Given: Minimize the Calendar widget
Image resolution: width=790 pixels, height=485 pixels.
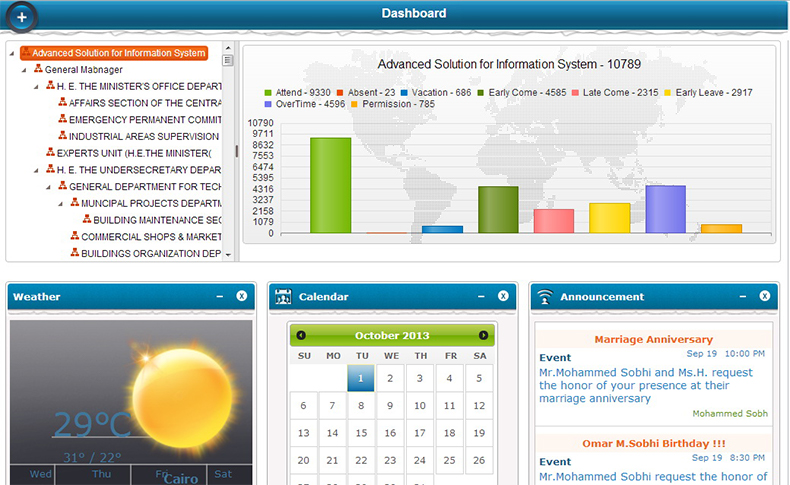Looking at the screenshot, I should [x=480, y=297].
